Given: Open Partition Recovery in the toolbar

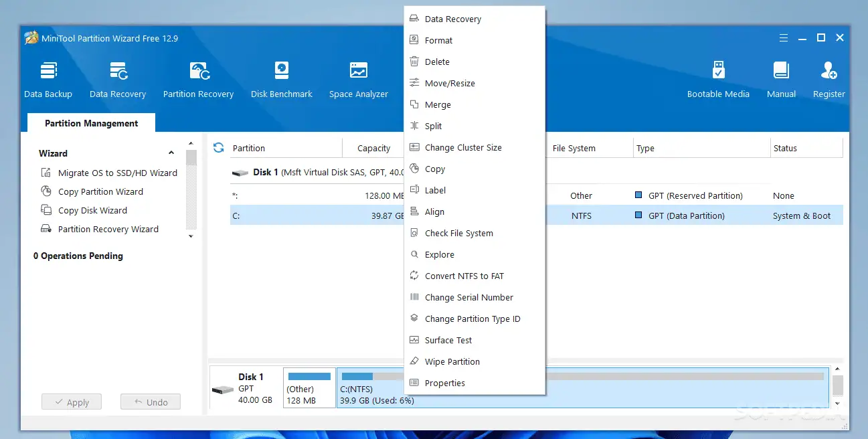Looking at the screenshot, I should point(199,80).
